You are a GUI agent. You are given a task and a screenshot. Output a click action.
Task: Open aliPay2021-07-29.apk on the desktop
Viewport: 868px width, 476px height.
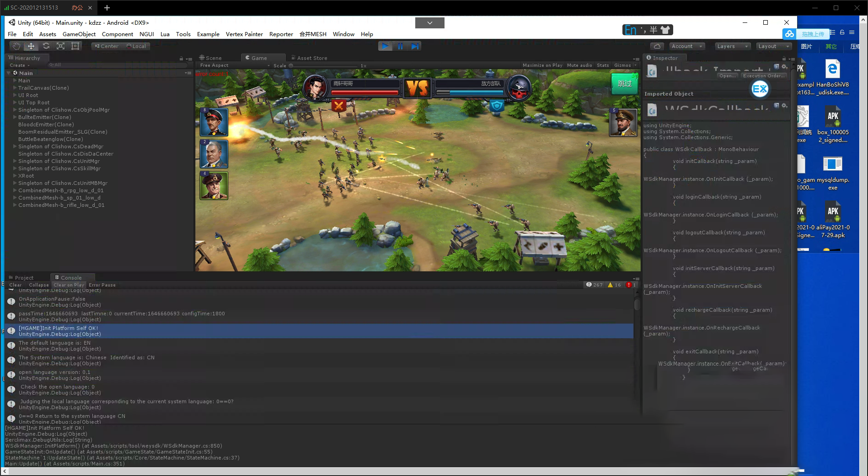[x=833, y=220]
